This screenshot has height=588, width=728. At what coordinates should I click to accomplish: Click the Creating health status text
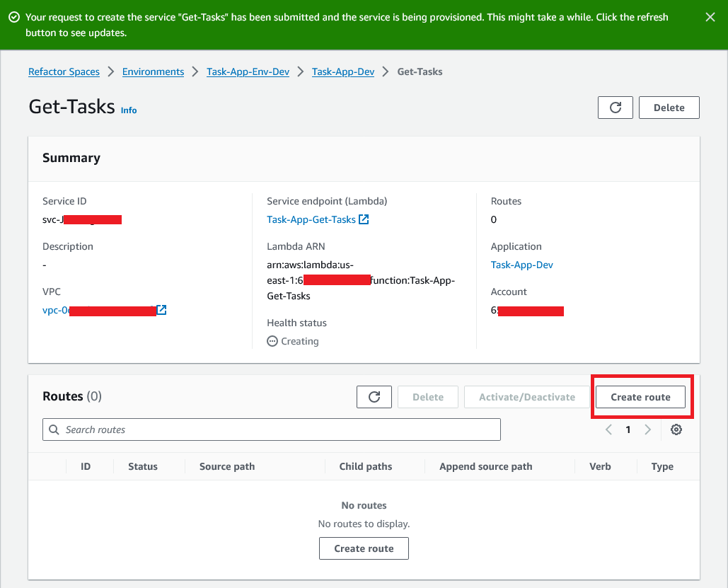300,341
